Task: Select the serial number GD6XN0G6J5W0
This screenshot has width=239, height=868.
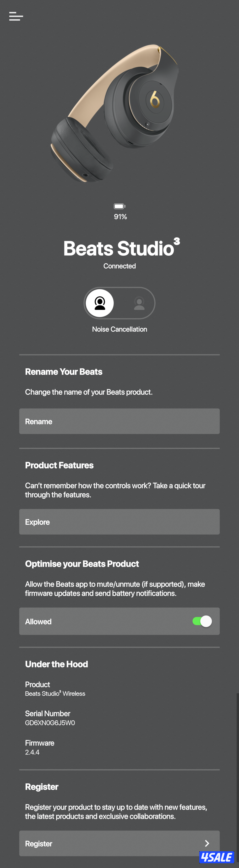Action: (x=49, y=722)
